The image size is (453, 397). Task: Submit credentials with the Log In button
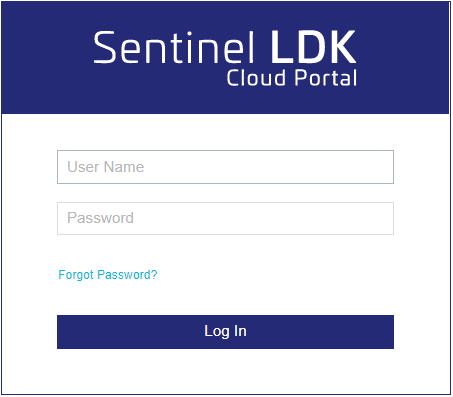pos(225,332)
